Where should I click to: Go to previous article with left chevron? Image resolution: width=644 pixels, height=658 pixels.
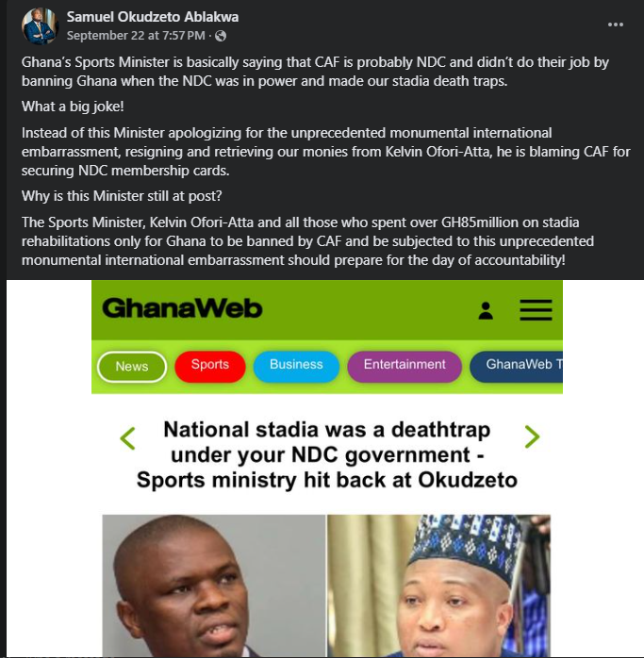(127, 438)
